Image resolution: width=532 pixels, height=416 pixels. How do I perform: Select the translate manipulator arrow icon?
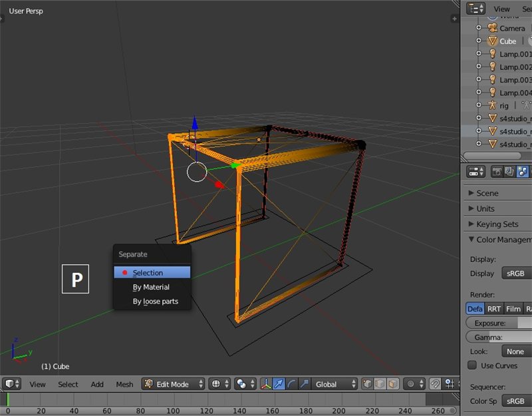(279, 384)
